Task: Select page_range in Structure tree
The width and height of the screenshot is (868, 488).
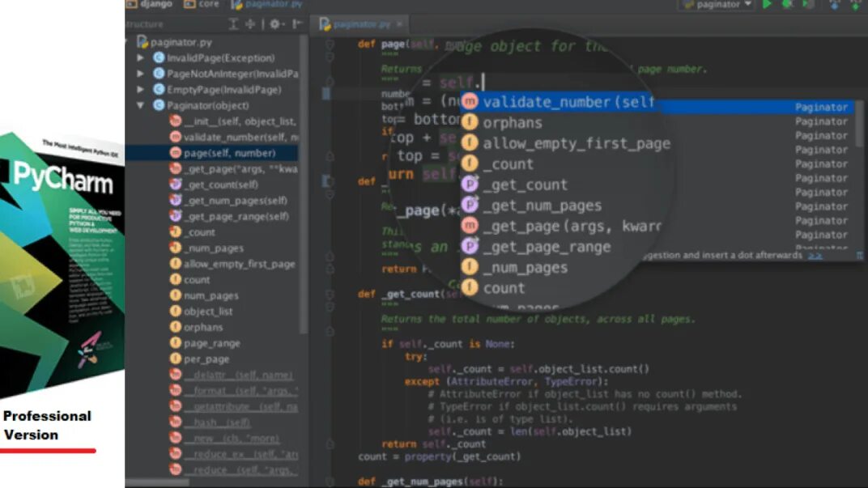Action: [x=213, y=343]
